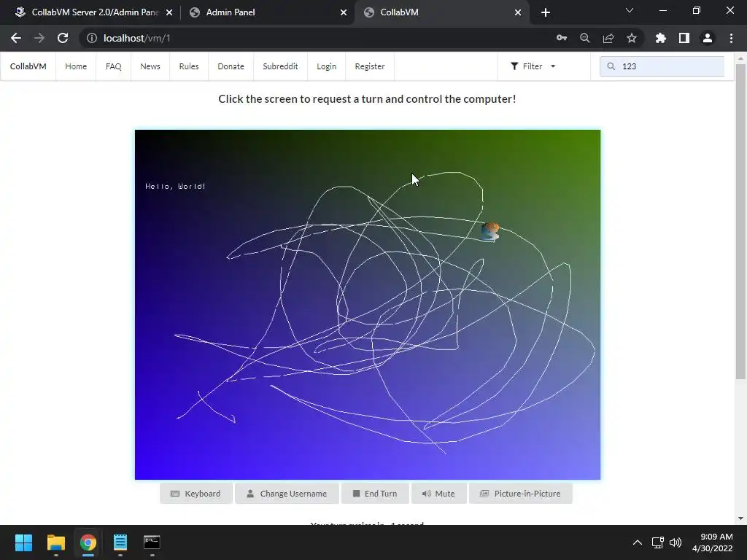Open a new browser tab

click(546, 12)
